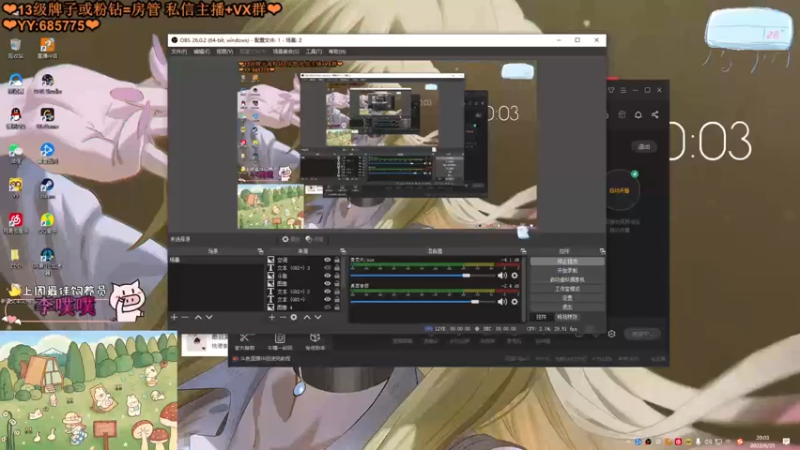The height and width of the screenshot is (450, 800).
Task: Open the hamburger menu in the background window
Action: (623, 90)
